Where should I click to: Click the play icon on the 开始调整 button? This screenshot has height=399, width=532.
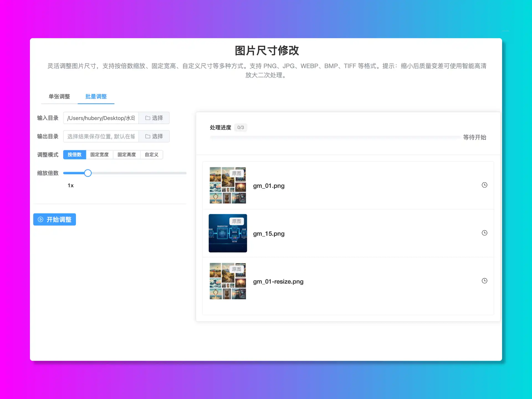tap(40, 219)
